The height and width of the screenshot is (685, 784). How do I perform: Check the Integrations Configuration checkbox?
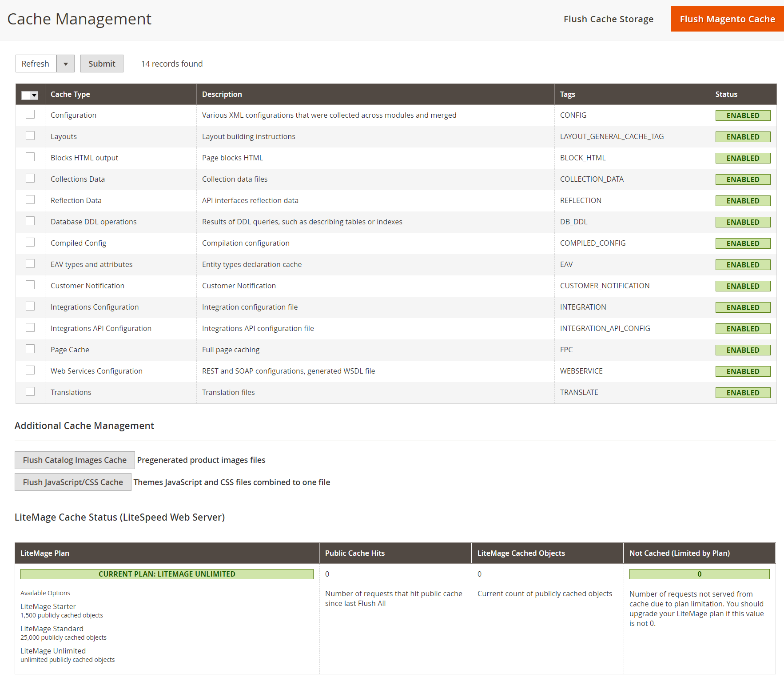pos(30,307)
